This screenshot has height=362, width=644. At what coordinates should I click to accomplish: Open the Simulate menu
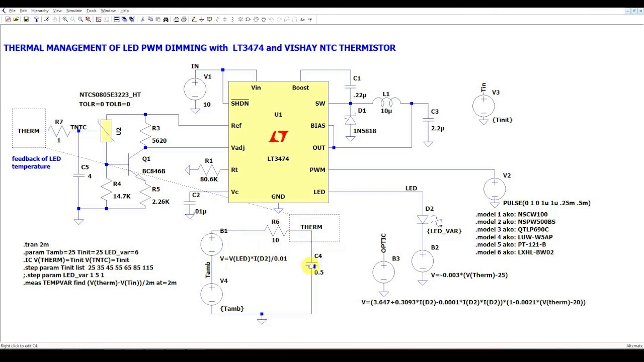coord(73,10)
